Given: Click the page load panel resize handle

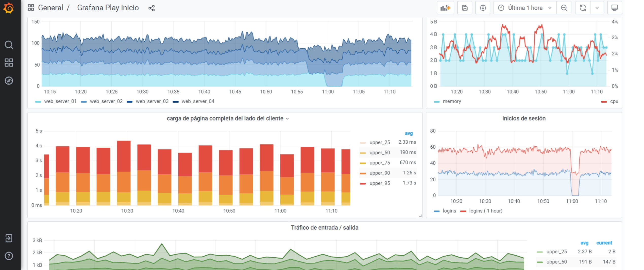Looking at the screenshot, I should [420, 216].
